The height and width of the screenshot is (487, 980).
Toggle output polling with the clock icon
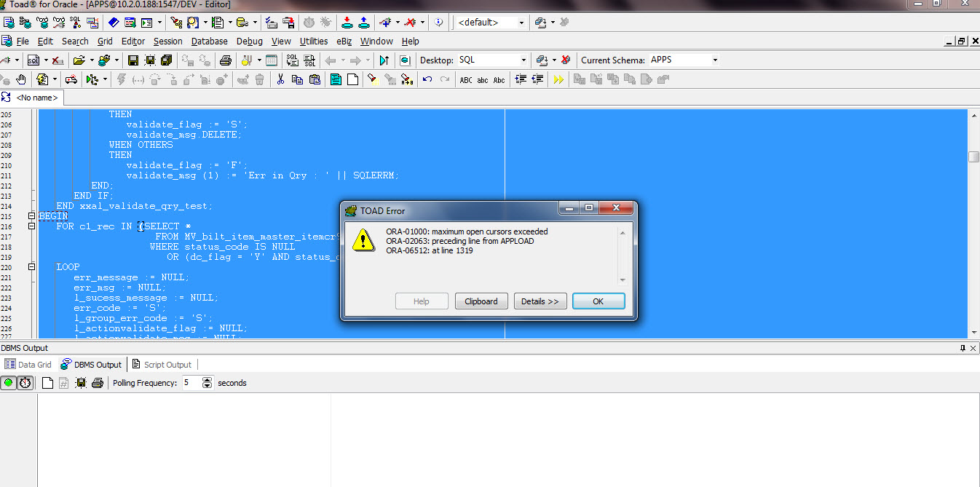[x=25, y=382]
